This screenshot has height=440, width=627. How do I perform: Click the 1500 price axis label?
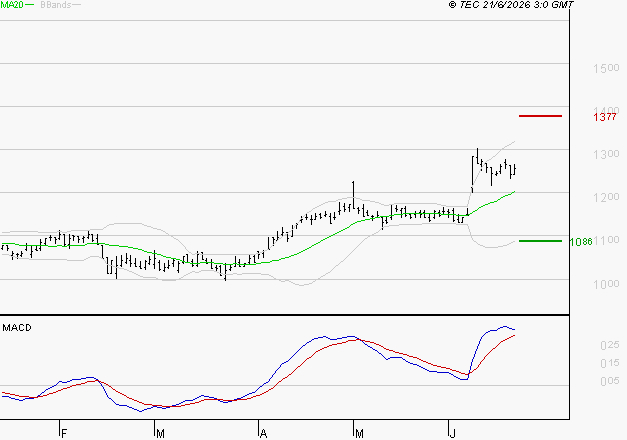click(606, 68)
